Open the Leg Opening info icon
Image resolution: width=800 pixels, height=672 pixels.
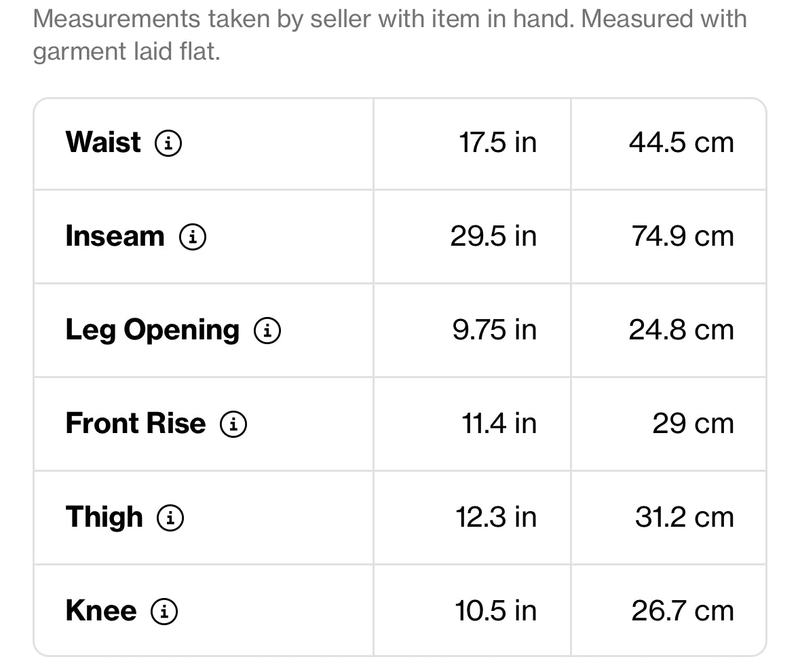tap(268, 330)
